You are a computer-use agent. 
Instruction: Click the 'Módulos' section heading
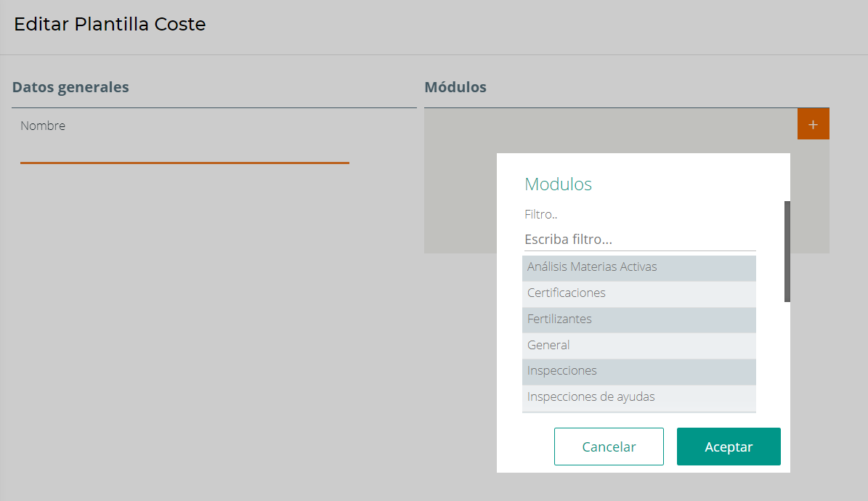455,87
